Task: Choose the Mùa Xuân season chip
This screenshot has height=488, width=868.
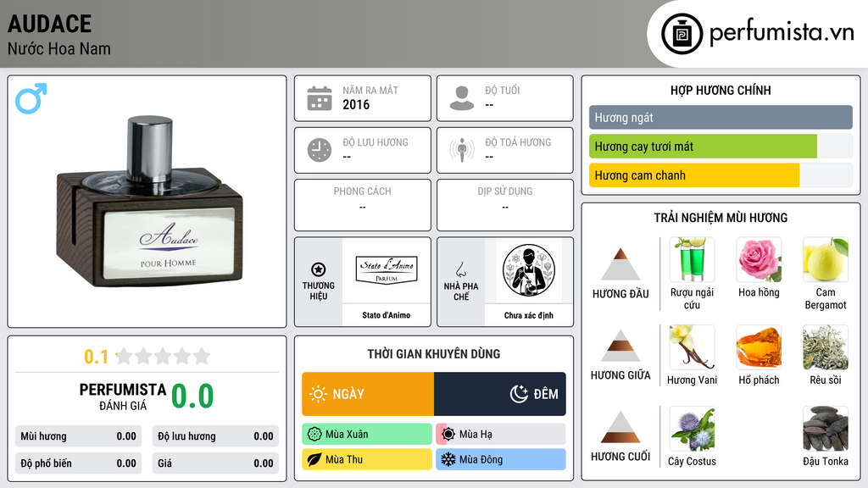Action: (x=367, y=435)
